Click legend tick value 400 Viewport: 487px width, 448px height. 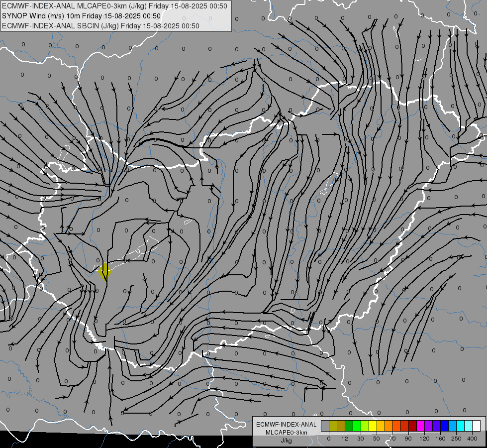(472, 439)
